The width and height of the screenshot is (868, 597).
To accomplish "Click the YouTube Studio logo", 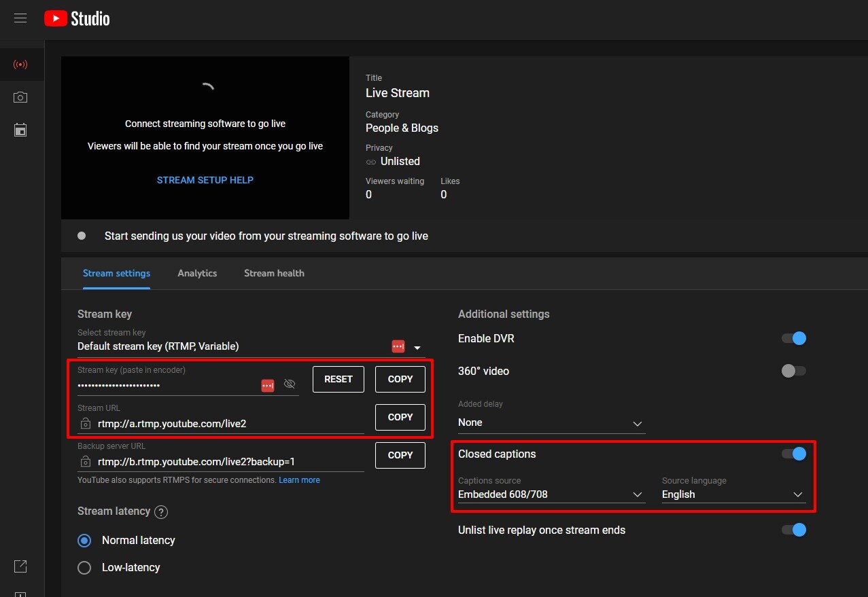I will [x=77, y=18].
